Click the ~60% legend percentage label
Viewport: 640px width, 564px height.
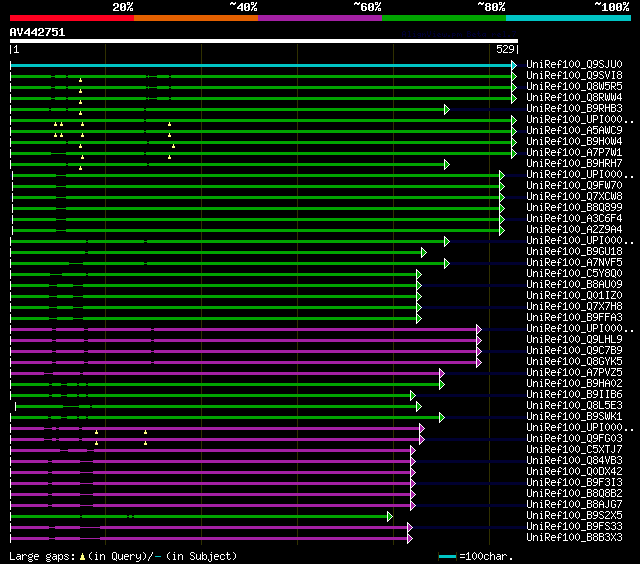click(367, 7)
